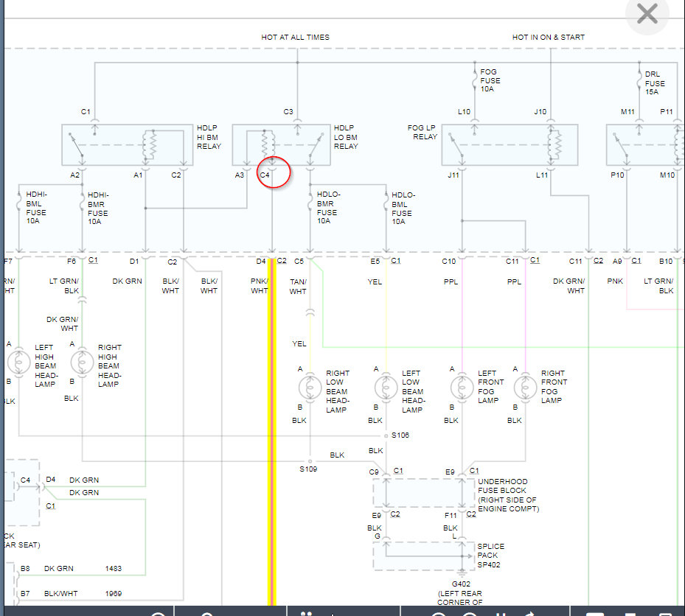The image size is (685, 616).
Task: Click connector pin label 'F11'
Action: click(x=451, y=516)
